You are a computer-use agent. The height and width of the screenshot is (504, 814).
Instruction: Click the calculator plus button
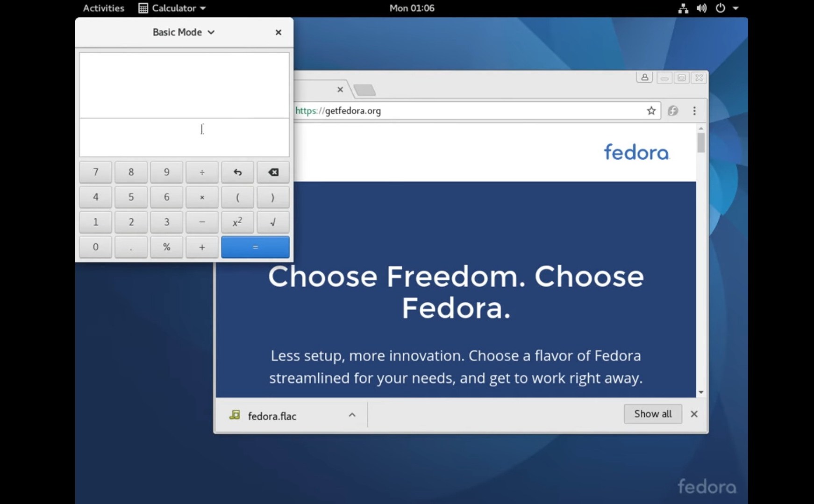pyautogui.click(x=202, y=247)
